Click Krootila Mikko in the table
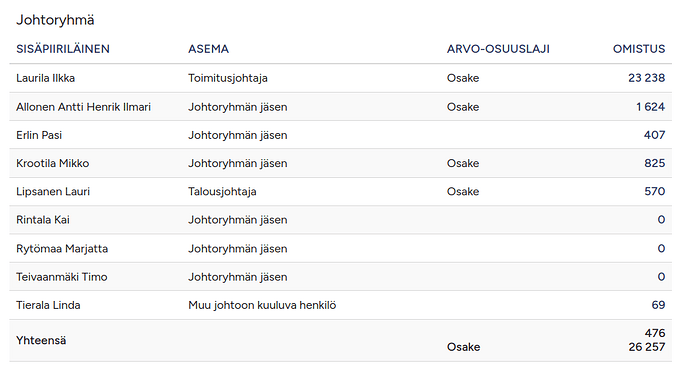Viewport: 690px width, 365px height. [x=53, y=163]
